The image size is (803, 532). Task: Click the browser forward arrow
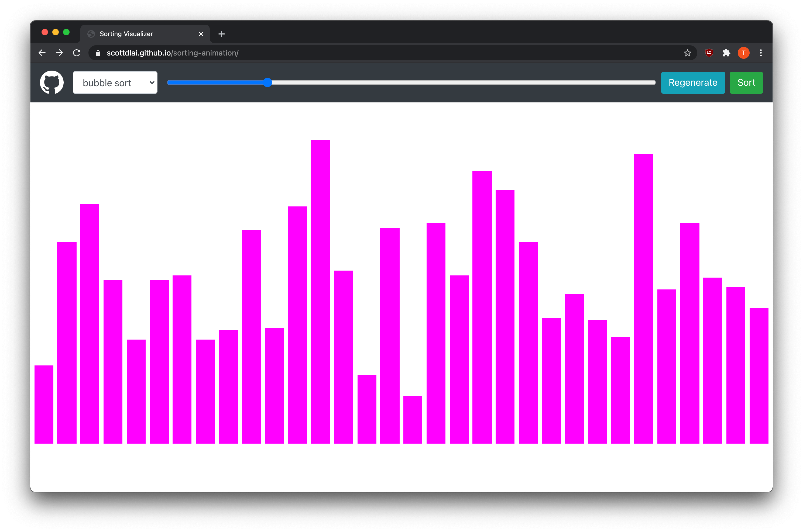[59, 53]
